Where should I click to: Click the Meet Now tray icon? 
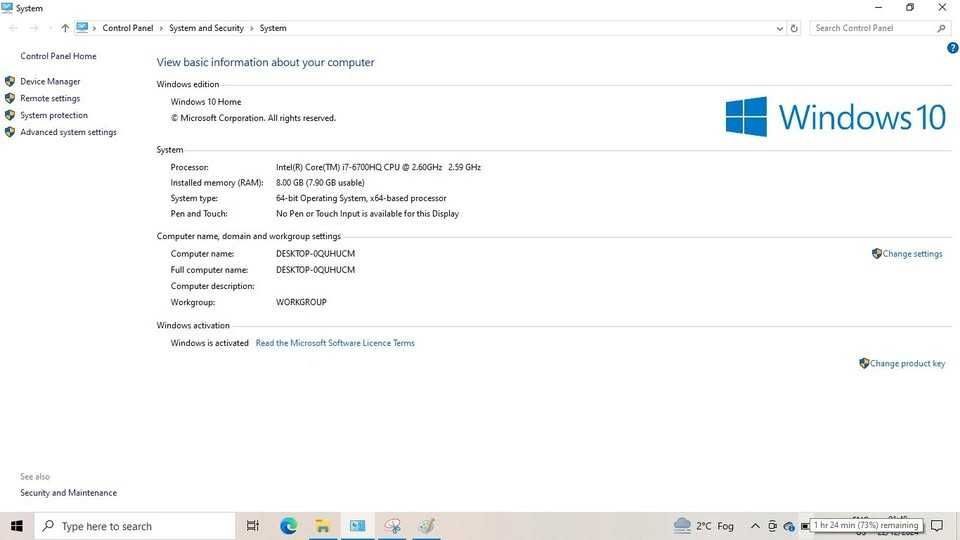coord(772,525)
